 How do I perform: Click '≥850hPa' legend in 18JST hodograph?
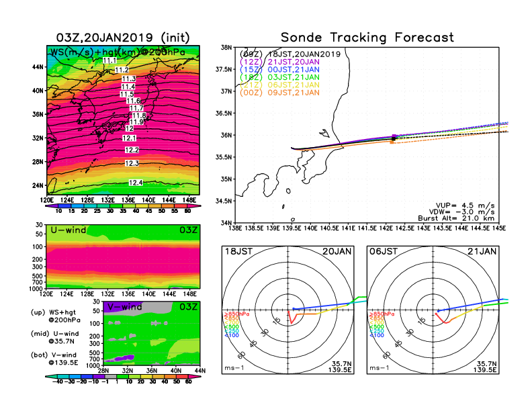[236, 314]
